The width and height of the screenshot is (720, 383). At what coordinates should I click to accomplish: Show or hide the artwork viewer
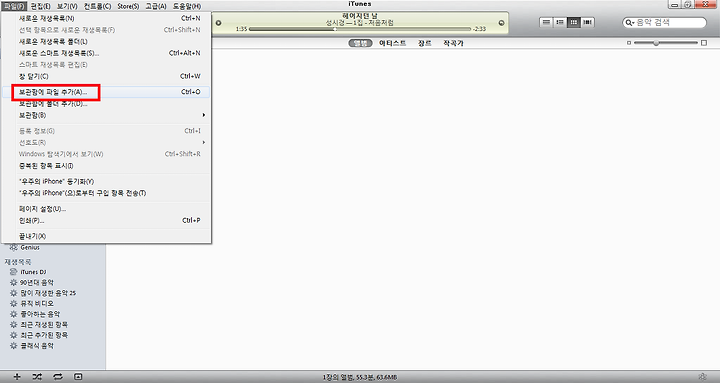coord(78,377)
